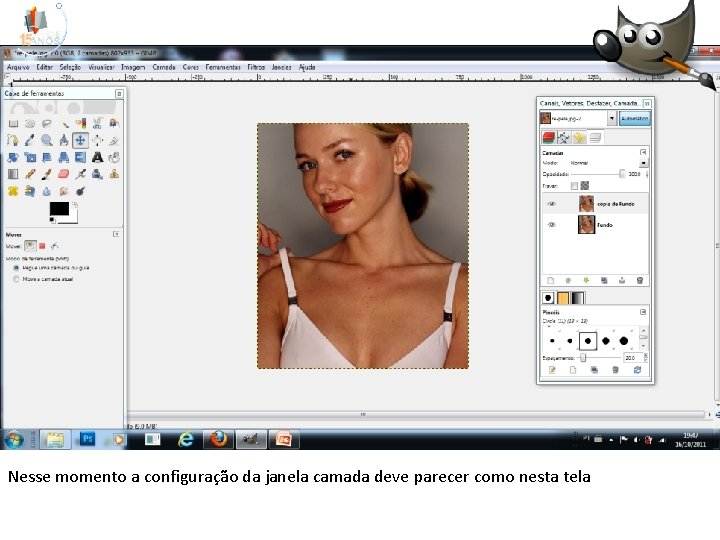
Task: Delete the selected layer
Action: (x=640, y=281)
